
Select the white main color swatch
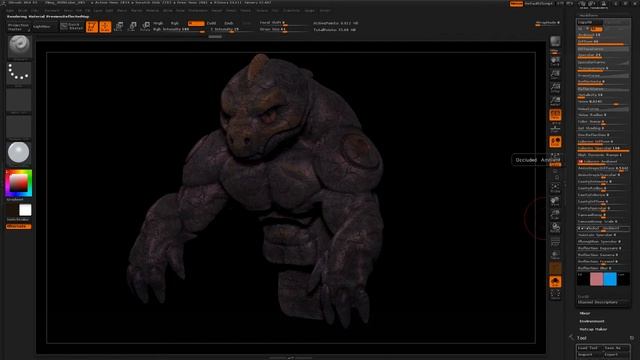tap(25, 210)
